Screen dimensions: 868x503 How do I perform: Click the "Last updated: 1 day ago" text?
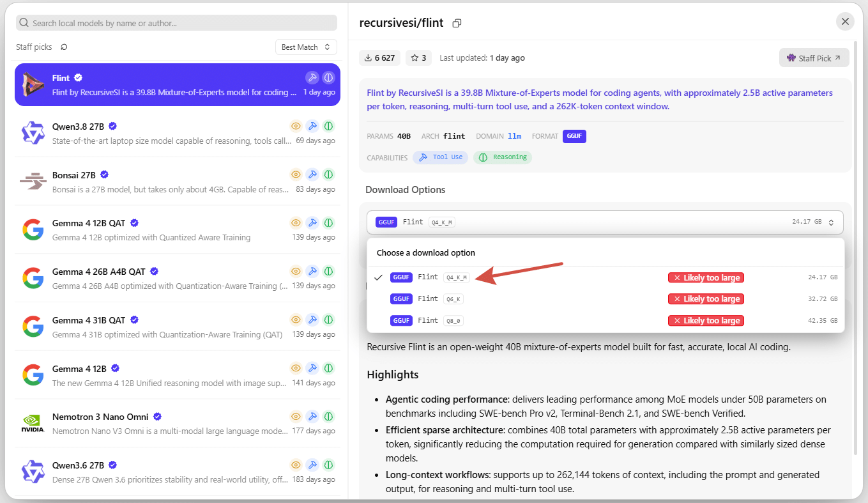pyautogui.click(x=482, y=58)
